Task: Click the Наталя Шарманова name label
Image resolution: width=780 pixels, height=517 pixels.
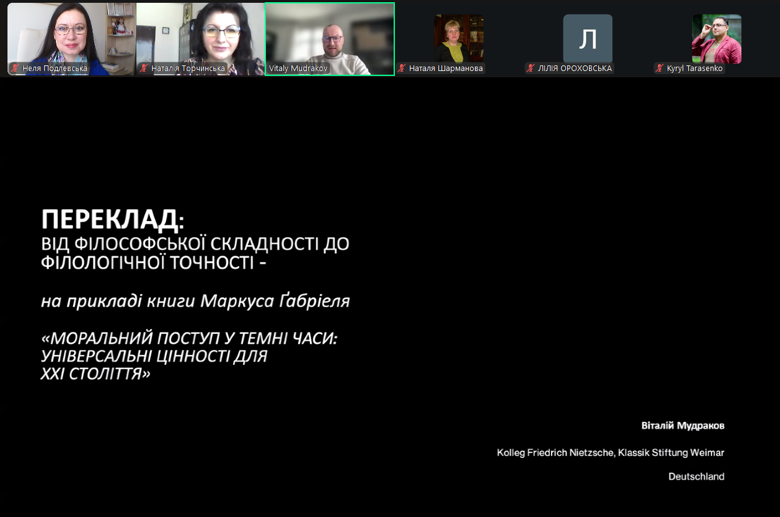Action: click(x=446, y=68)
